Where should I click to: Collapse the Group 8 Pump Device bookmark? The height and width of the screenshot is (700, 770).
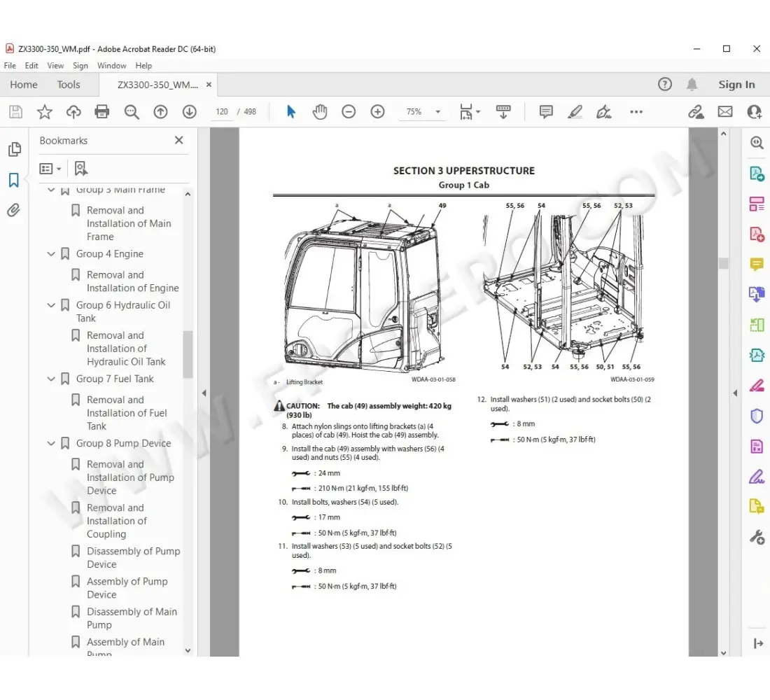point(51,443)
